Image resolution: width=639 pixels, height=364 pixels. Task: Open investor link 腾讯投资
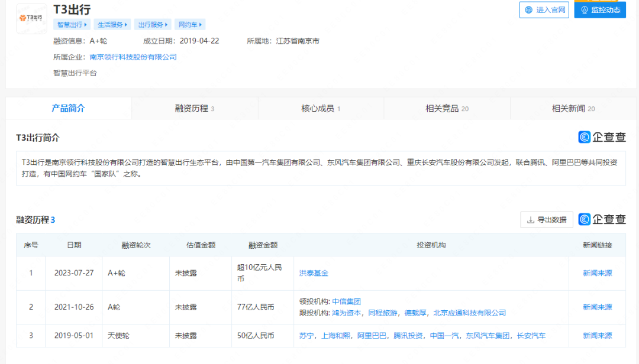click(408, 336)
